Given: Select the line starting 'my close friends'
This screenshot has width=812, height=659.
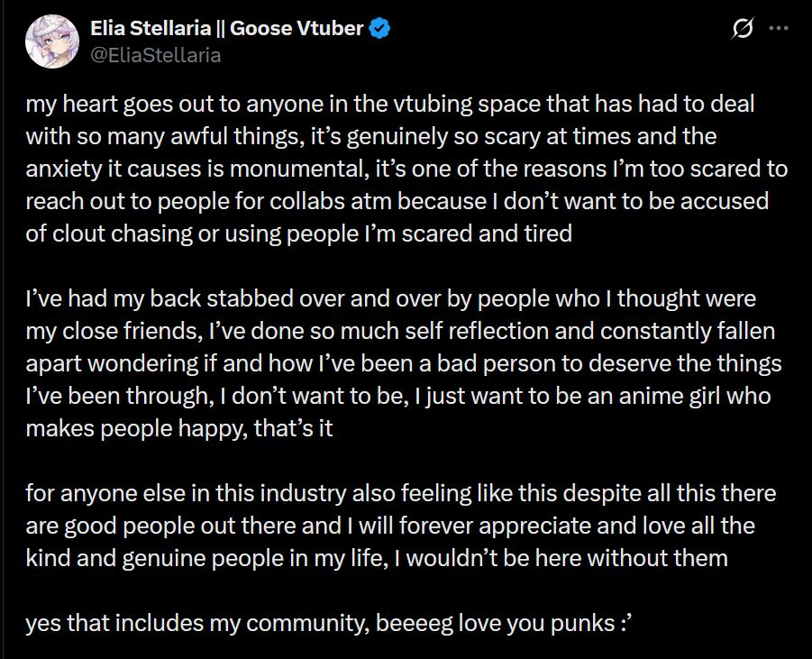Looking at the screenshot, I should point(400,331).
